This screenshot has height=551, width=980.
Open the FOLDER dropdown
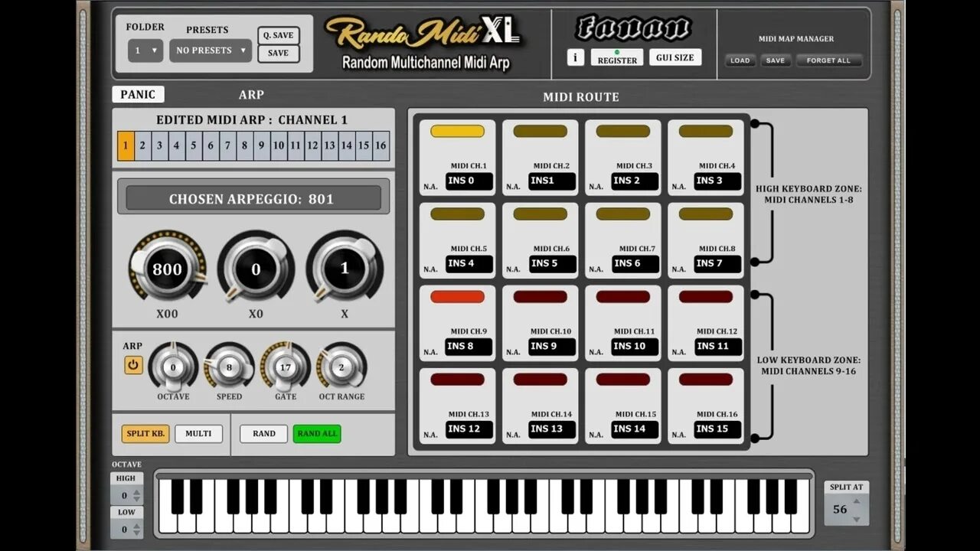click(x=145, y=51)
